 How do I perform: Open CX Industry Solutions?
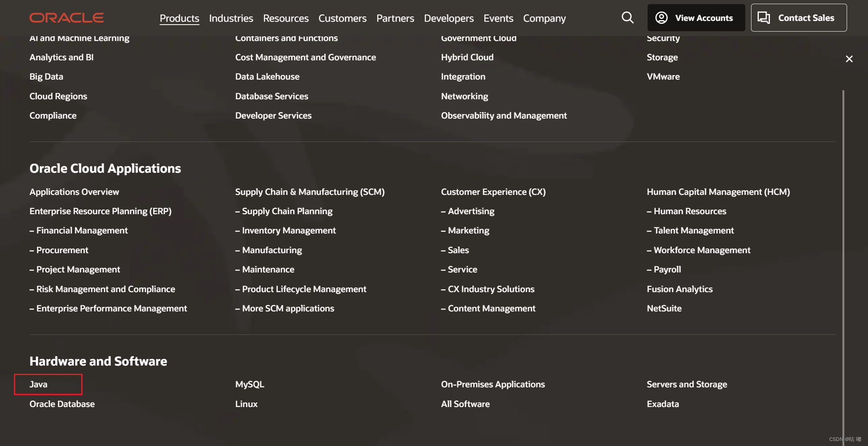[488, 289]
